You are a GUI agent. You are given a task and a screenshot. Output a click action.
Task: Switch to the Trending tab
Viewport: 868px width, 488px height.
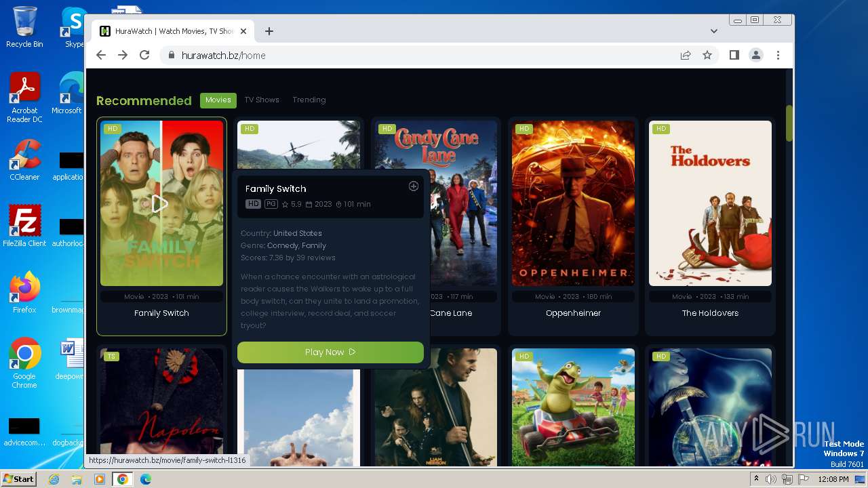point(309,100)
